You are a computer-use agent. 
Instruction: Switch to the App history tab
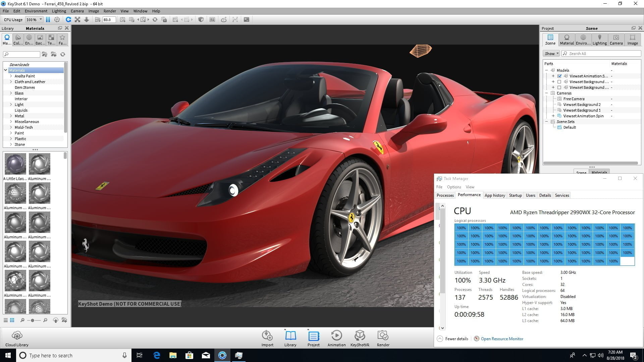click(x=494, y=195)
